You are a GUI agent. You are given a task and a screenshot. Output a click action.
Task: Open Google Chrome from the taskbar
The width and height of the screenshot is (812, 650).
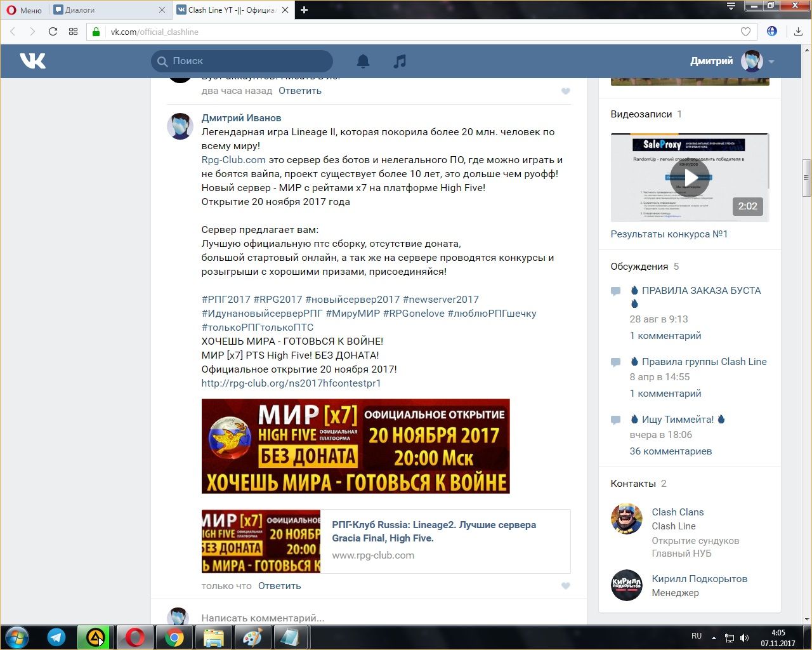pyautogui.click(x=174, y=637)
